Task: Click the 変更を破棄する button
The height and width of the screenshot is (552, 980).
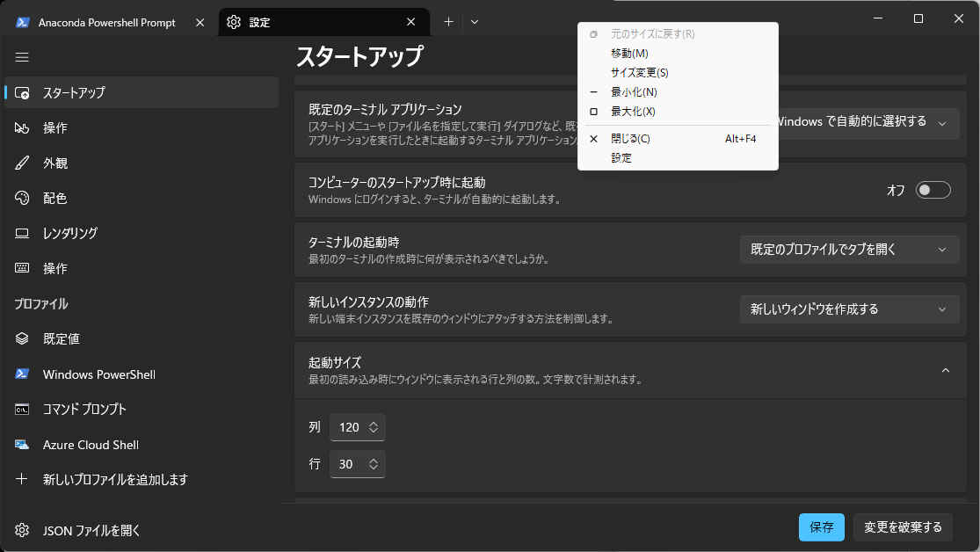Action: (x=903, y=527)
